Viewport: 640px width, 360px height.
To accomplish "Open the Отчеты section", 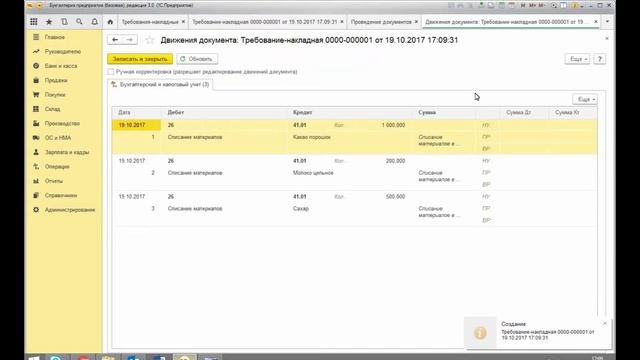I will pyautogui.click(x=53, y=181).
